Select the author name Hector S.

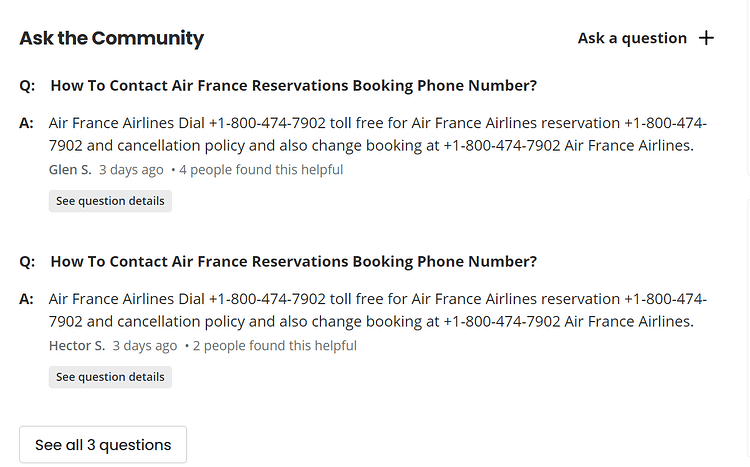point(77,345)
